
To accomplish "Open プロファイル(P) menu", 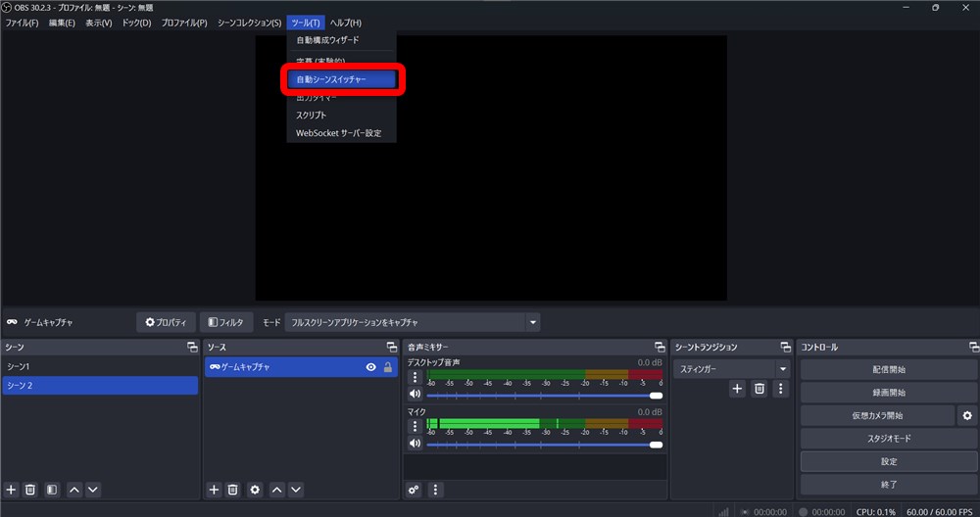I will 184,23.
